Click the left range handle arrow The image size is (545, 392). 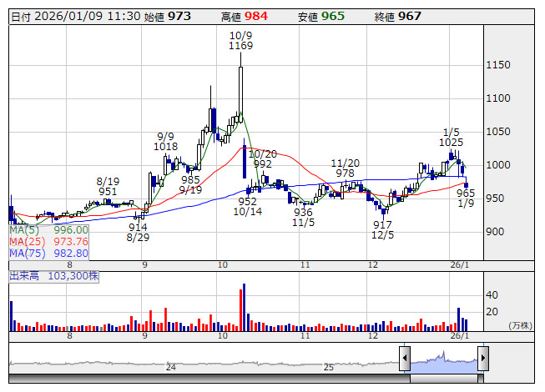[x=405, y=358]
